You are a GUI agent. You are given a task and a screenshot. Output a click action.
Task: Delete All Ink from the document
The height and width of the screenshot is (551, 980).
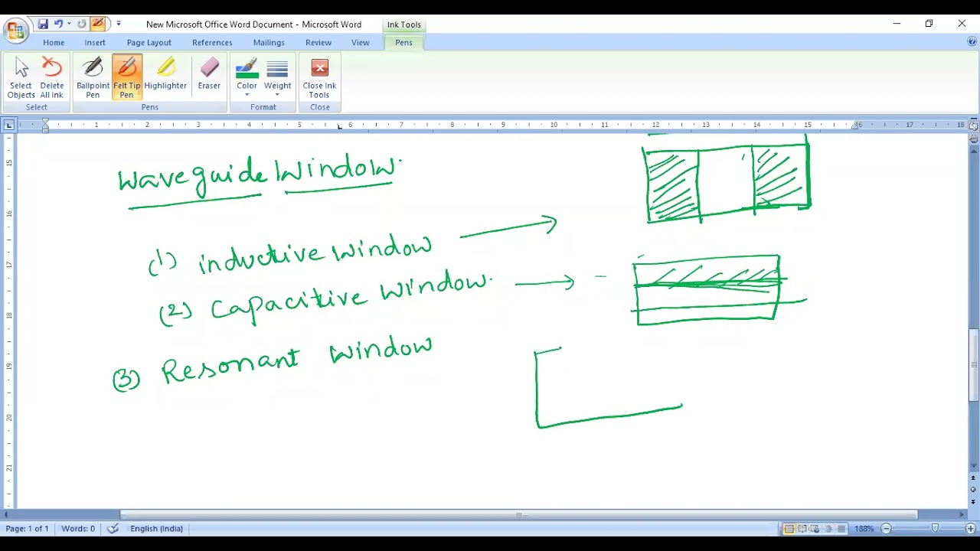pyautogui.click(x=52, y=77)
